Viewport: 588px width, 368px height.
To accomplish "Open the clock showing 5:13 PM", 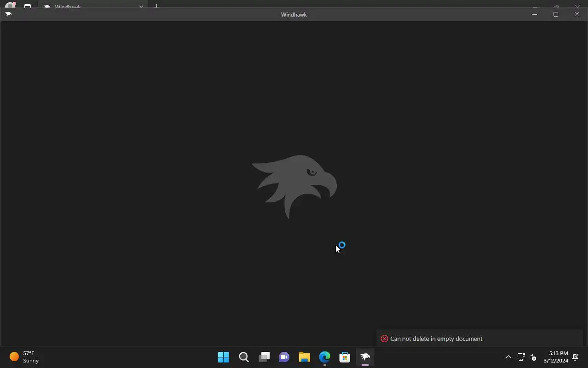I will (556, 357).
